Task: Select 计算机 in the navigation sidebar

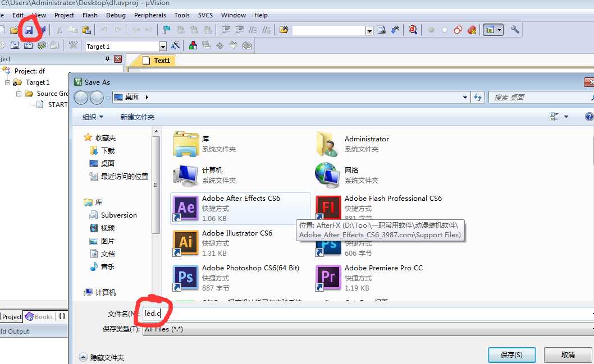Action: click(x=100, y=292)
